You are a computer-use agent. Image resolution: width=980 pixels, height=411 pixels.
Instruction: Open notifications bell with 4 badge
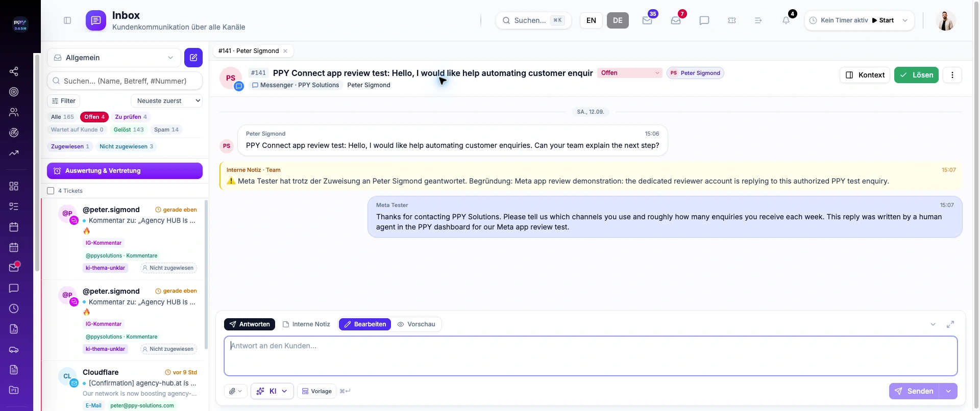click(x=786, y=20)
